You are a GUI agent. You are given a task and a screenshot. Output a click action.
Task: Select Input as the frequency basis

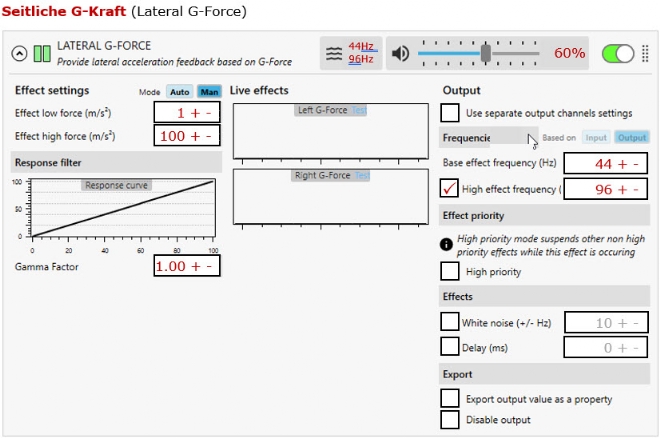tap(596, 137)
